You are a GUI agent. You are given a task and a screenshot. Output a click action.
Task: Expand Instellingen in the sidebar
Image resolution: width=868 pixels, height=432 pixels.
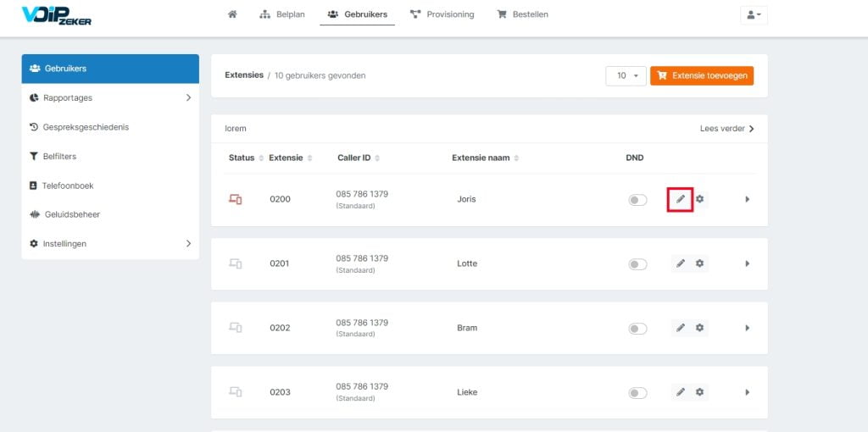tap(110, 244)
